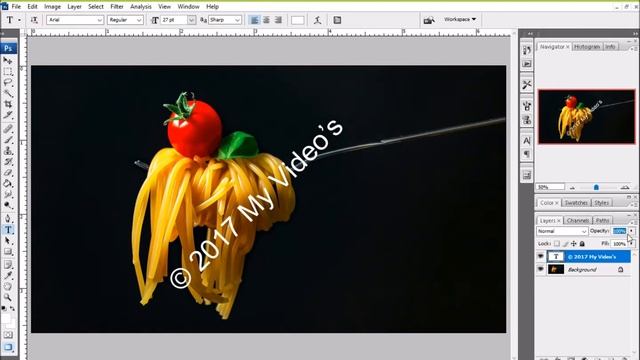Toggle the Character and Paragraph palettes
The height and width of the screenshot is (360, 640).
click(x=337, y=20)
